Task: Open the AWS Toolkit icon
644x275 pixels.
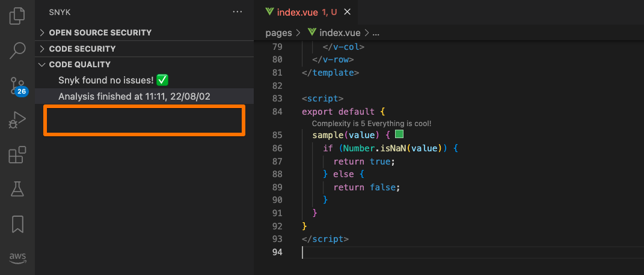Action: coord(17,258)
